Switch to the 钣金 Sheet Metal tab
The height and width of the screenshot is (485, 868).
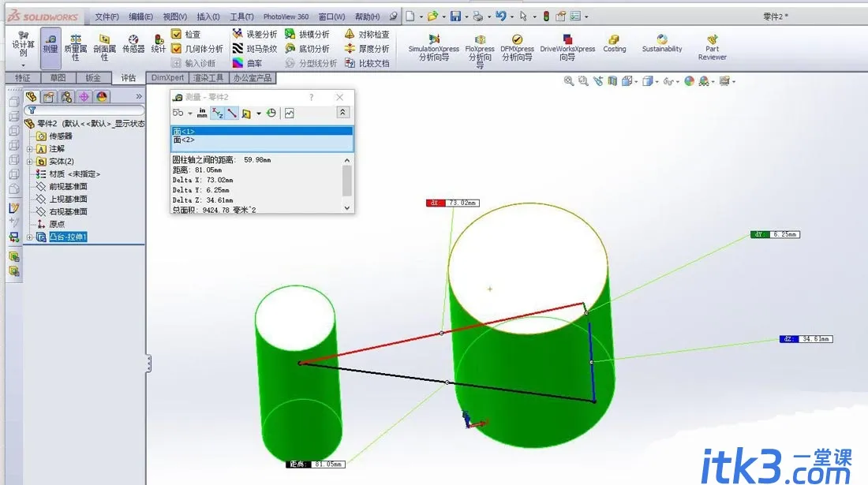[93, 78]
